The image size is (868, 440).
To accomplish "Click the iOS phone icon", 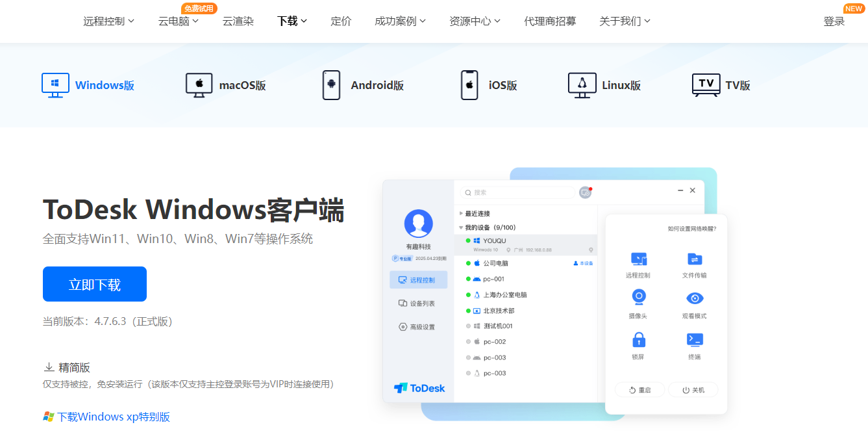I will pos(469,85).
